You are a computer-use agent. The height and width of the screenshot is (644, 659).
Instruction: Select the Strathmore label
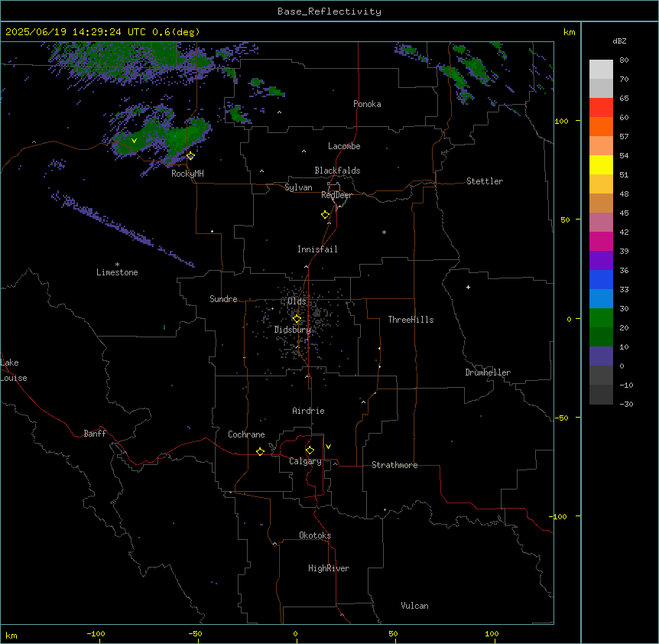tap(394, 465)
